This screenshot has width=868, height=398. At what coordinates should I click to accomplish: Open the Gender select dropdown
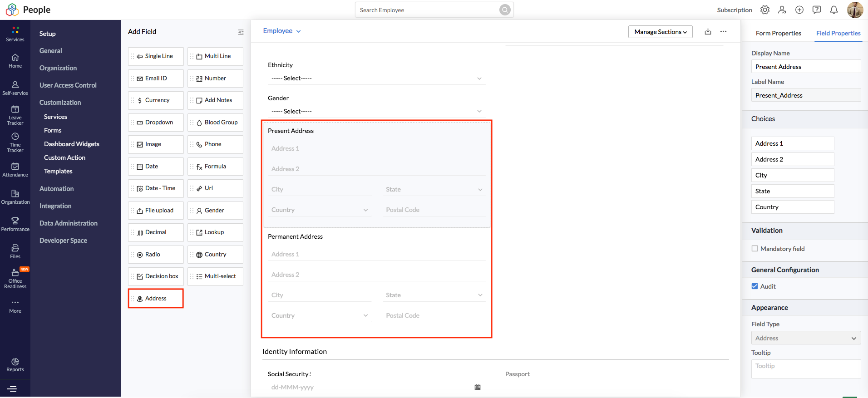pos(376,111)
